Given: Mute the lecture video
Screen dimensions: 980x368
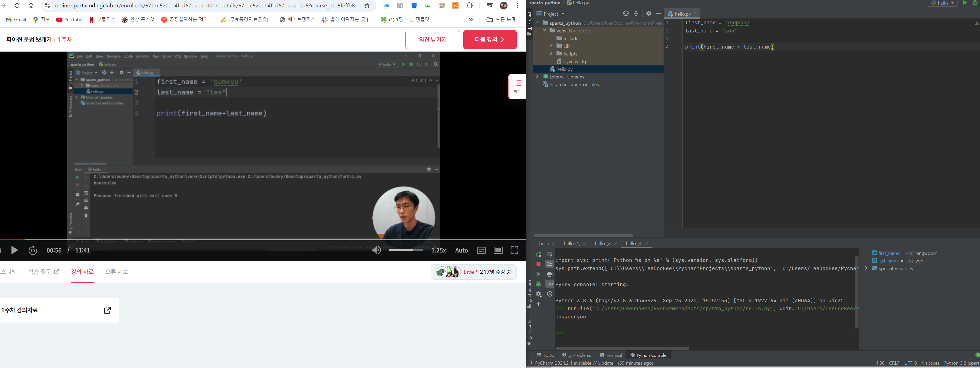Looking at the screenshot, I should click(376, 250).
